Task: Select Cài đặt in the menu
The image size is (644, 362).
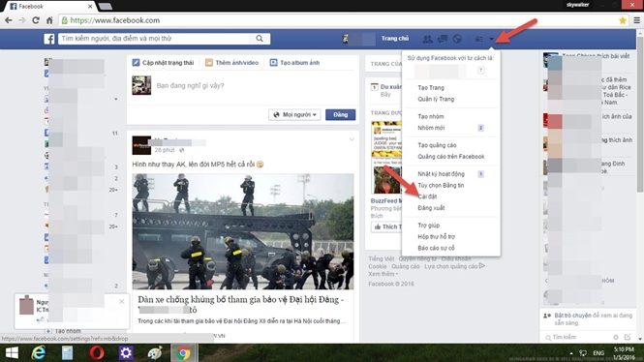Action: (427, 196)
